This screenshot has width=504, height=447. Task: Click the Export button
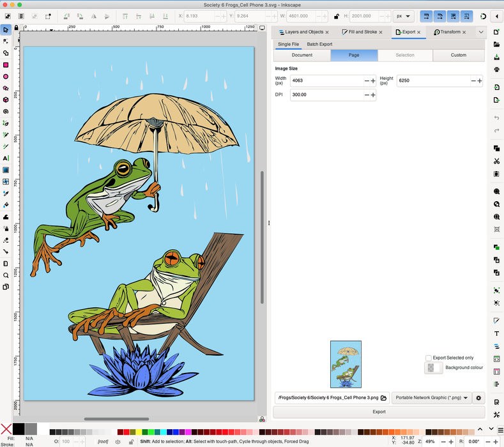tap(379, 412)
